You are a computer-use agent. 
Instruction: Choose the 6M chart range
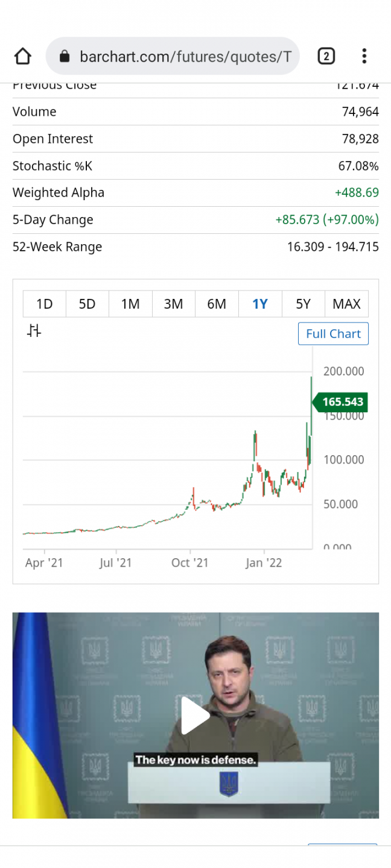point(217,304)
